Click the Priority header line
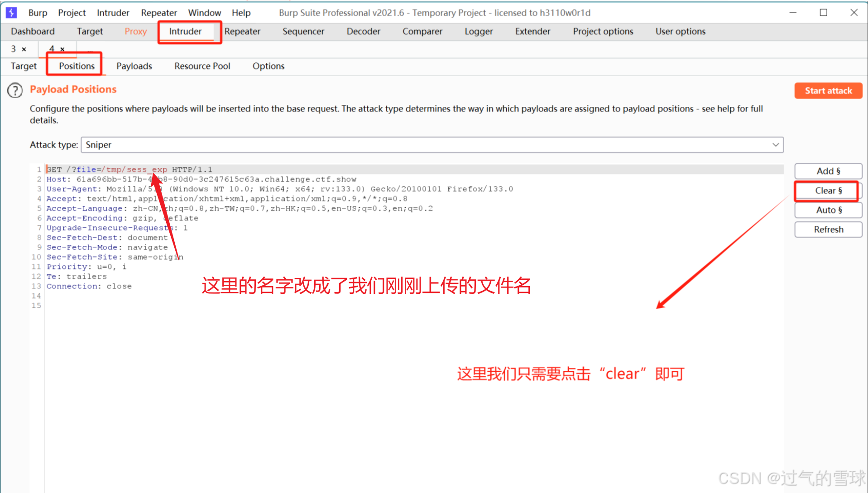868x493 pixels. coord(86,267)
